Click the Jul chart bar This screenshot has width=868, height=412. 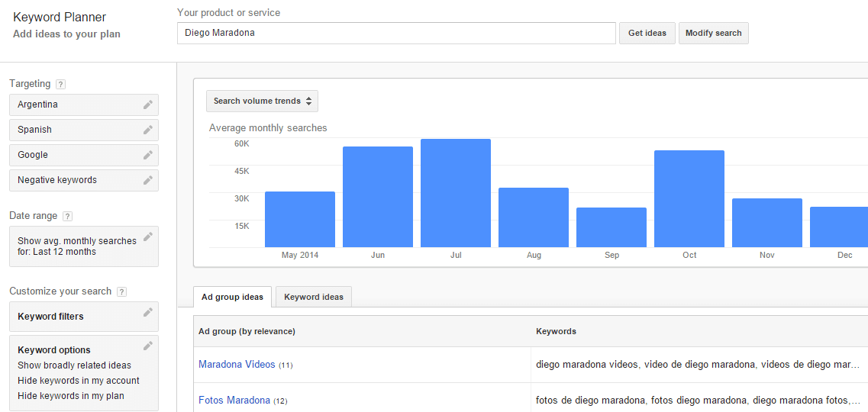456,193
